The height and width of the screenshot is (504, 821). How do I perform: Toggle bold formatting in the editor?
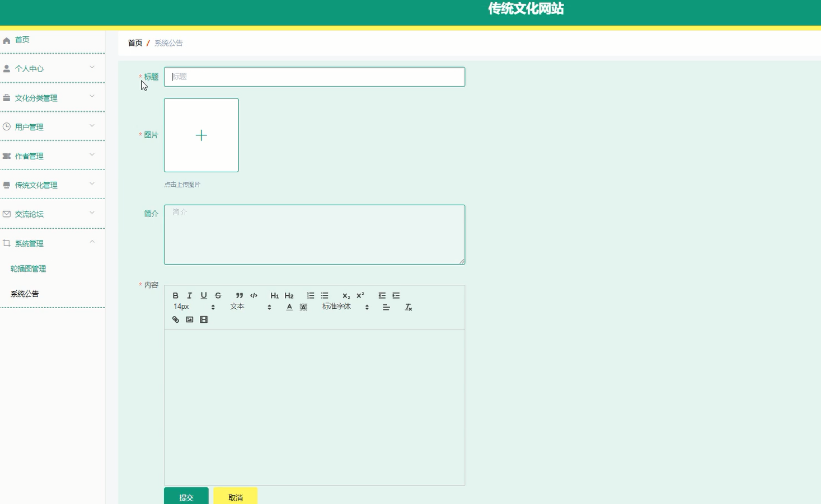tap(176, 295)
